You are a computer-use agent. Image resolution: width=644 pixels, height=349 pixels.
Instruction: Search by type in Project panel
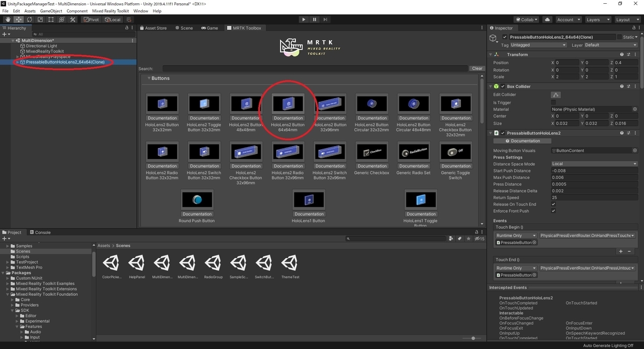[x=451, y=238]
